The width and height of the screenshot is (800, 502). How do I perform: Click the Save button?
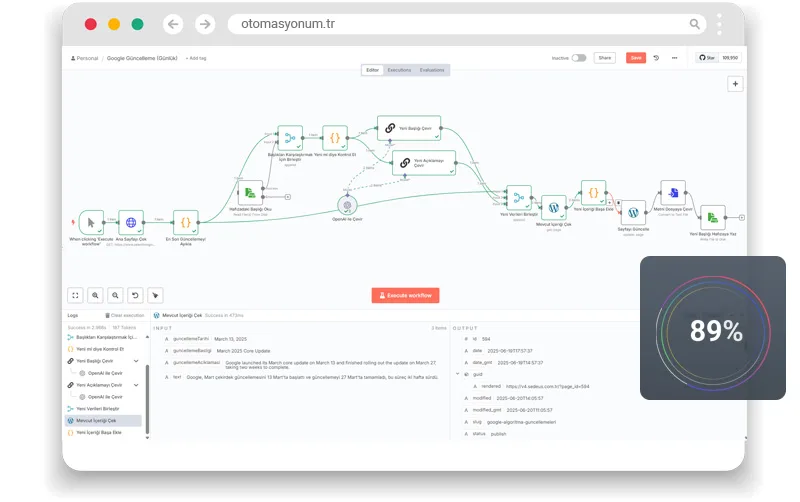click(636, 58)
